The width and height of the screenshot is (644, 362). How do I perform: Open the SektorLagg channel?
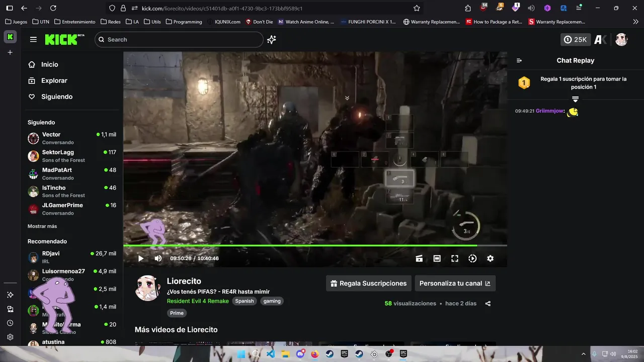pos(72,156)
